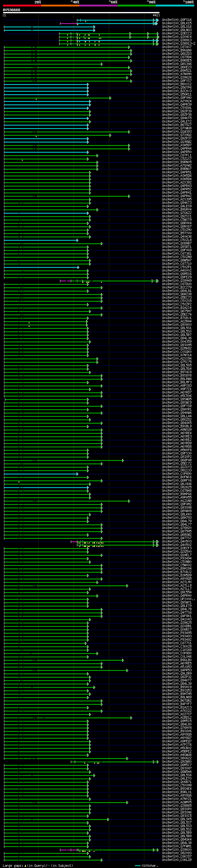
Task: Click the red ~20% identity color band
Action: click(x=22, y=6)
